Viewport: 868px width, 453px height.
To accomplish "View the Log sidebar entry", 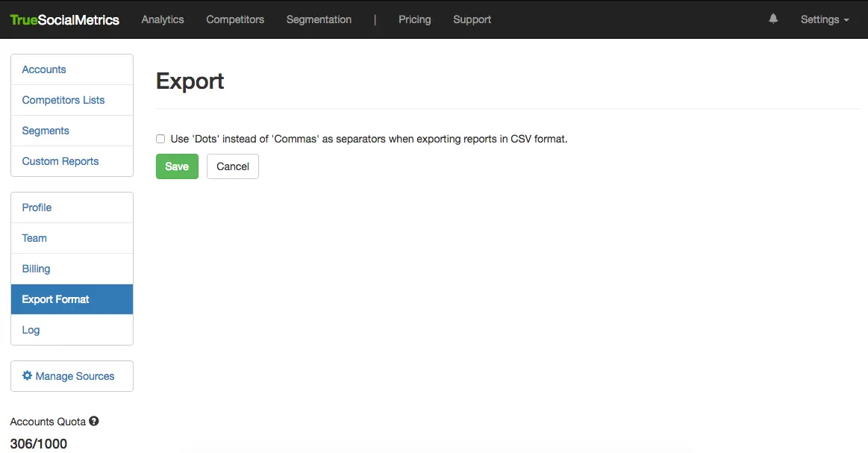I will click(31, 330).
